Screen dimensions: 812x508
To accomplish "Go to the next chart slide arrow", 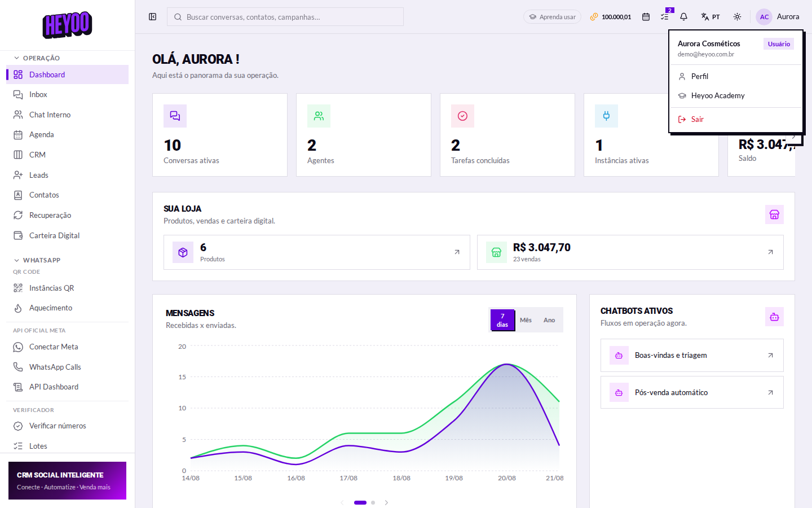I will click(386, 502).
